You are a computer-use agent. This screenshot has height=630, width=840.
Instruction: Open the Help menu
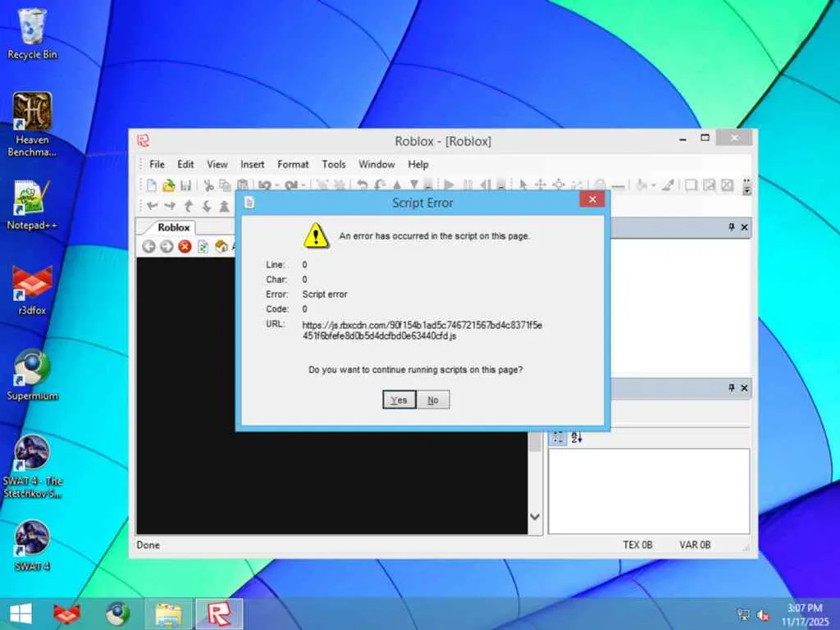(418, 164)
